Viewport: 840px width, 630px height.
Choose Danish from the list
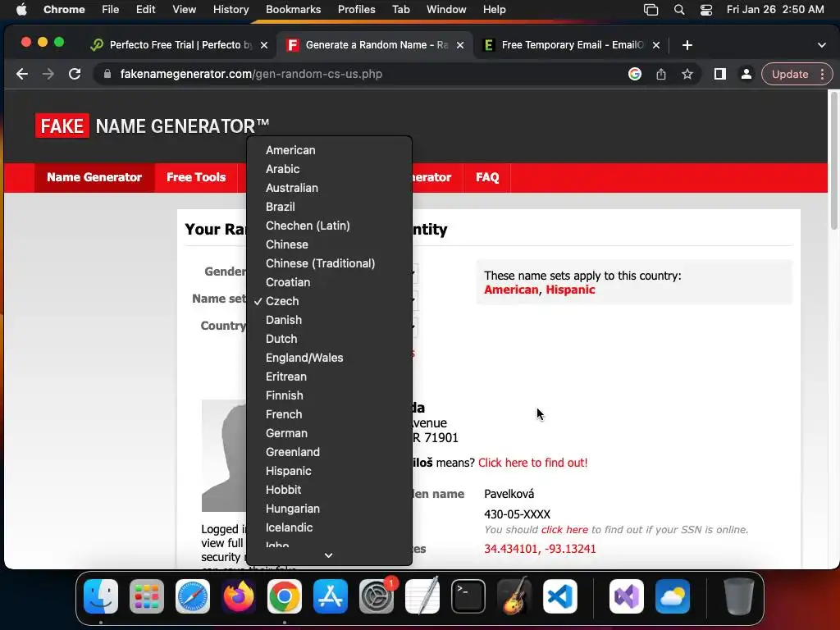coord(329,320)
